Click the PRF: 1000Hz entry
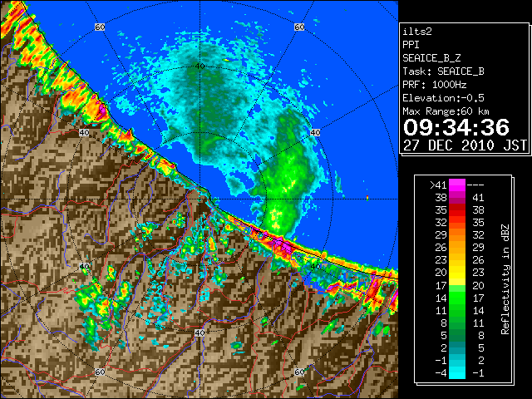532x399 pixels. click(x=435, y=85)
